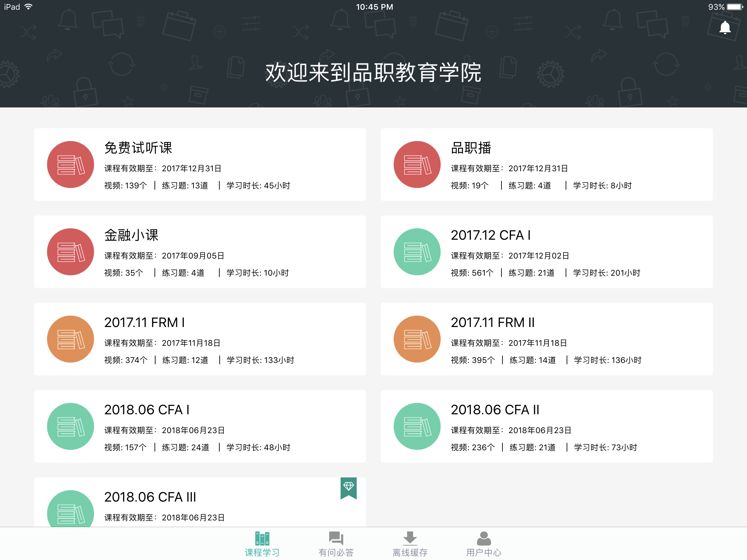
Task: Tap 练习题: 14道 in 2017.11 FRM II
Action: pyautogui.click(x=533, y=360)
